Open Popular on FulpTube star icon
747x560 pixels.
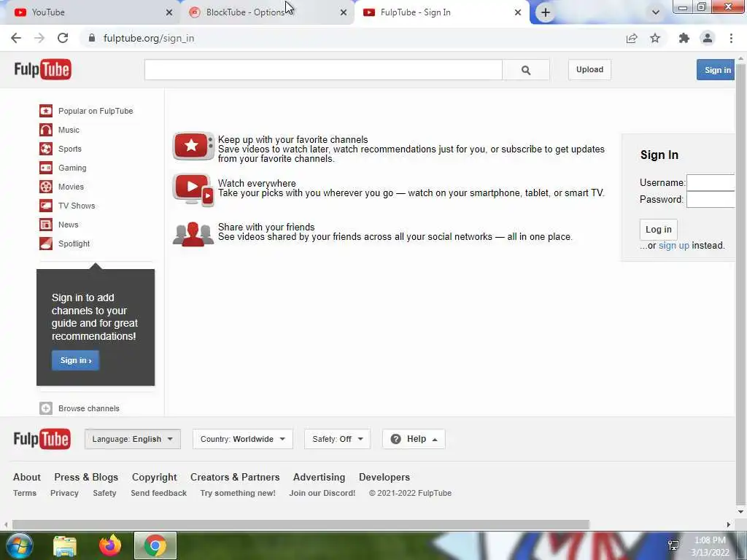point(46,111)
